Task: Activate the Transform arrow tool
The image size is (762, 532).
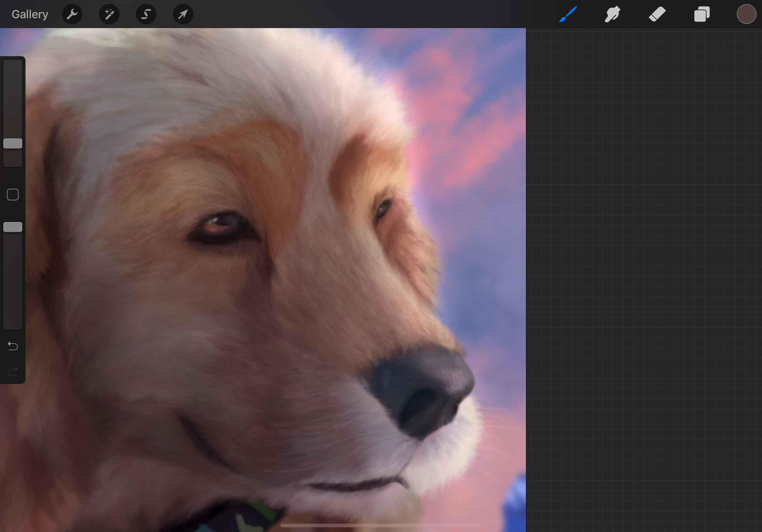Action: click(x=183, y=14)
